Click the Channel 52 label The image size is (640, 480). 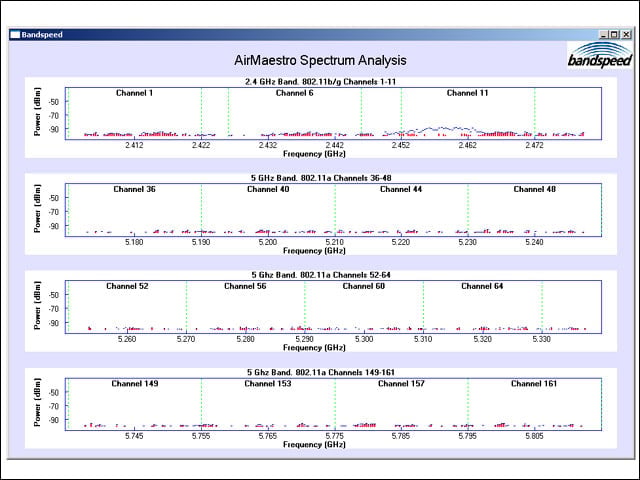click(x=127, y=286)
